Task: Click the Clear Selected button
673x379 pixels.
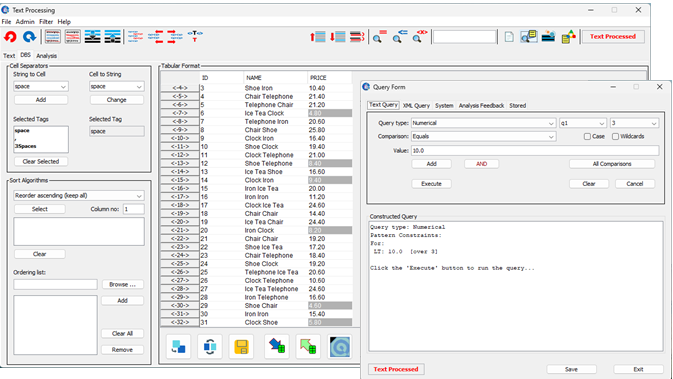Action: point(41,161)
